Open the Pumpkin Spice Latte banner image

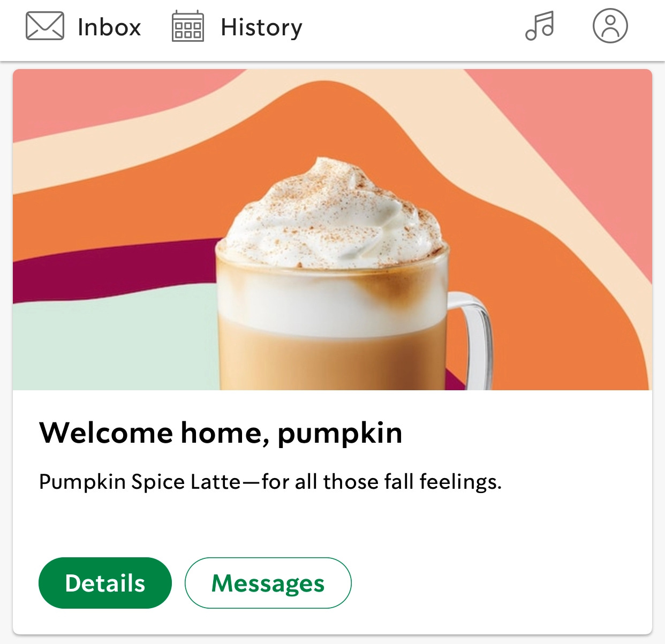tap(333, 230)
